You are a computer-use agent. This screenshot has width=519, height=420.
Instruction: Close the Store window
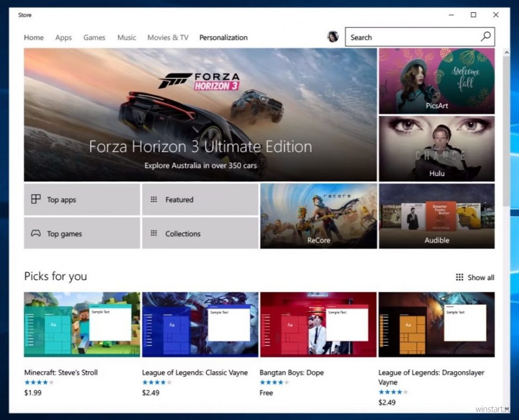[496, 15]
